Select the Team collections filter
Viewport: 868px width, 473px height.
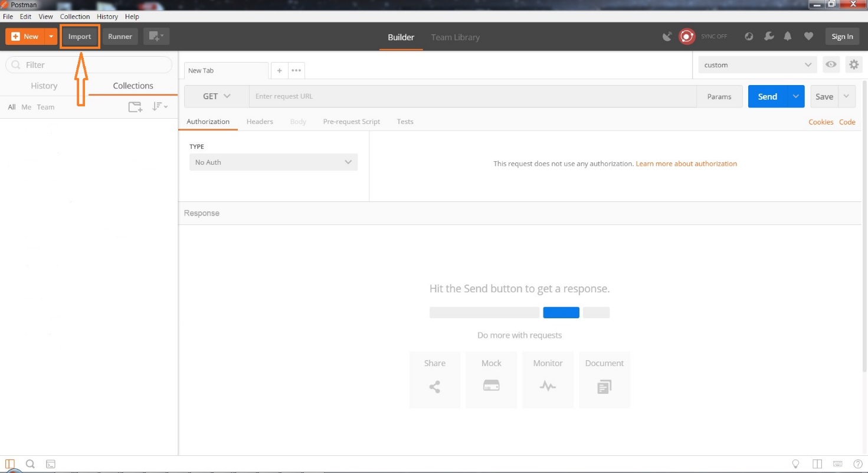(x=45, y=107)
